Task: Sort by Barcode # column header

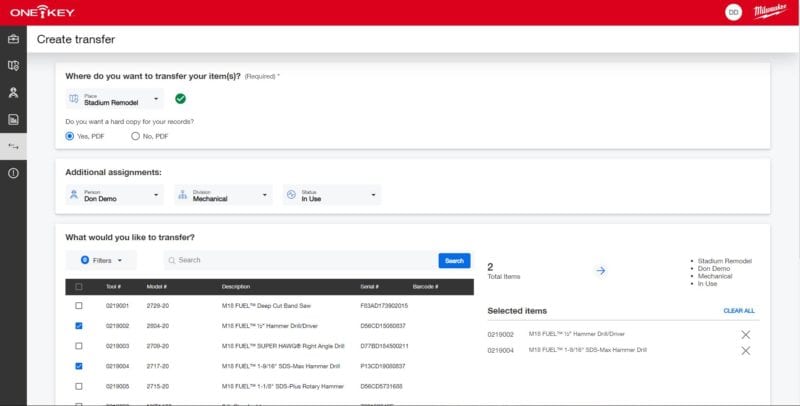Action: pyautogui.click(x=426, y=287)
